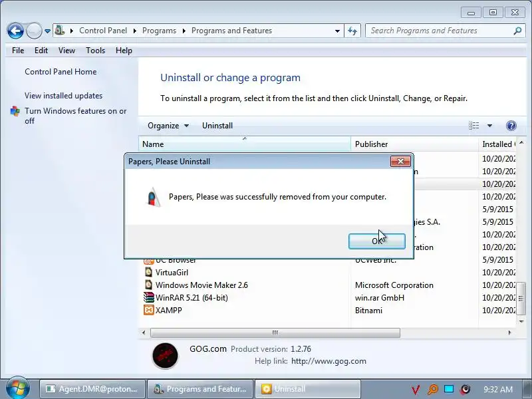Click the vertical scrollbar down arrow

(x=521, y=321)
